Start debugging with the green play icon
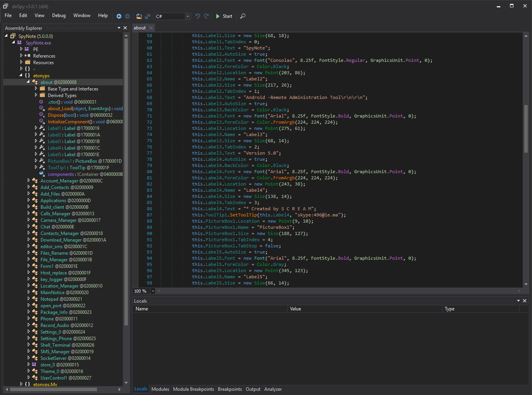The height and width of the screenshot is (395, 532). coord(218,16)
